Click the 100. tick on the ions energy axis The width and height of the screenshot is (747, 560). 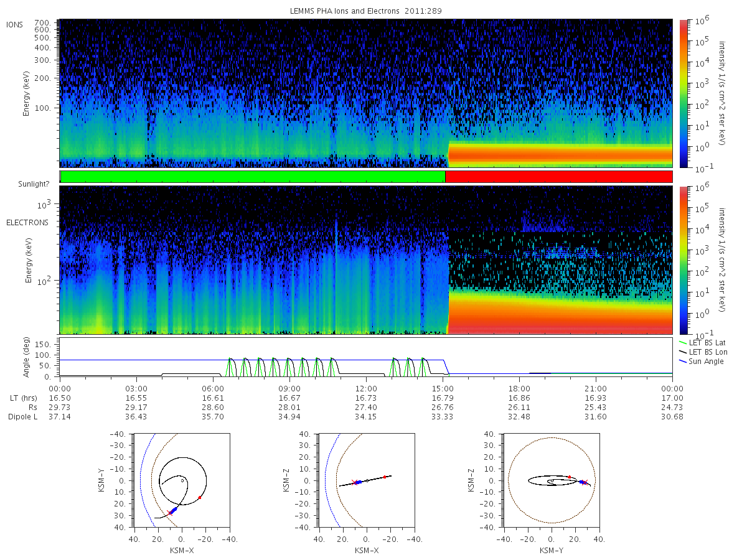[x=42, y=108]
